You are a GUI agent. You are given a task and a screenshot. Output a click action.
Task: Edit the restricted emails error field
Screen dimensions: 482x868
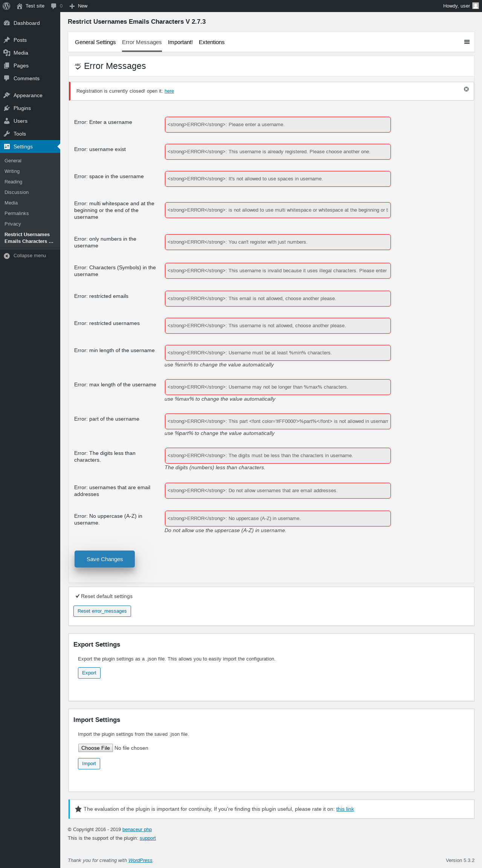278,299
